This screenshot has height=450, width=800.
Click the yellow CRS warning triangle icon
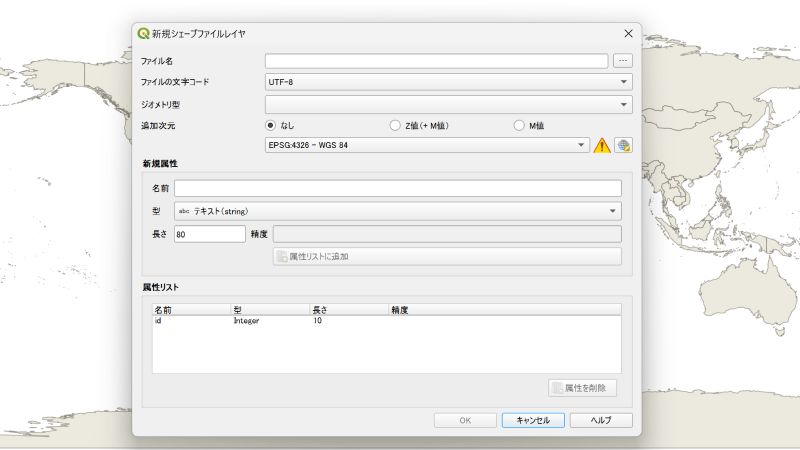click(x=602, y=145)
